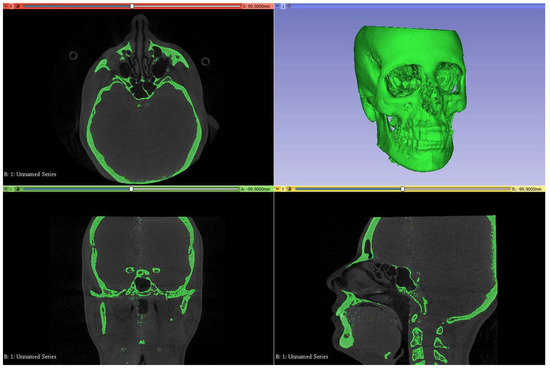Click the pin icon in yellow sagittal slice bar
The height and width of the screenshot is (370, 550).
pyautogui.click(x=277, y=189)
